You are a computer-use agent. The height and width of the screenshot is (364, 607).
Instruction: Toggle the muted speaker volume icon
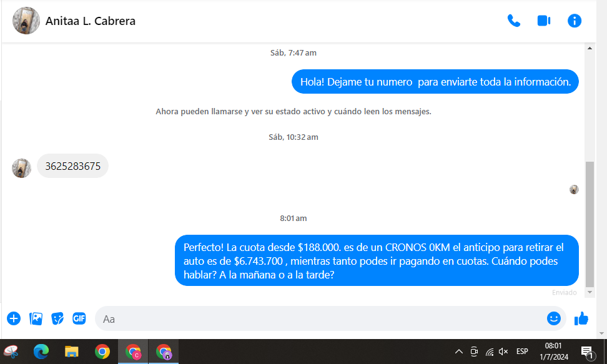click(x=503, y=352)
